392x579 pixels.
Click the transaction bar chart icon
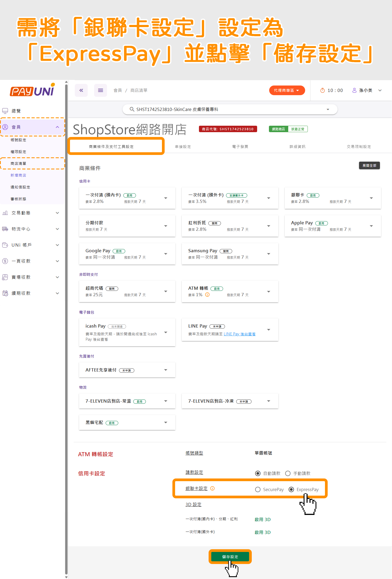[5, 213]
